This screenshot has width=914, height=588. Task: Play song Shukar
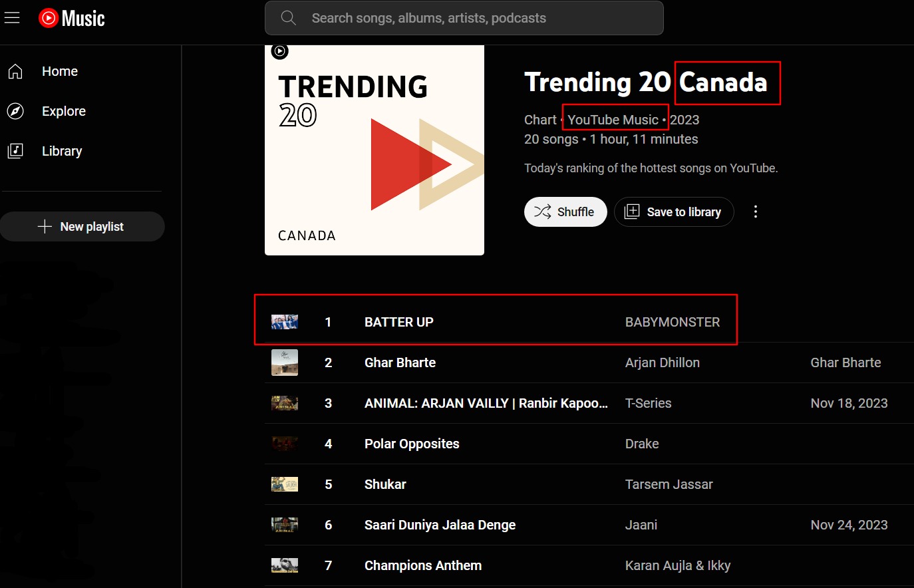click(x=385, y=484)
